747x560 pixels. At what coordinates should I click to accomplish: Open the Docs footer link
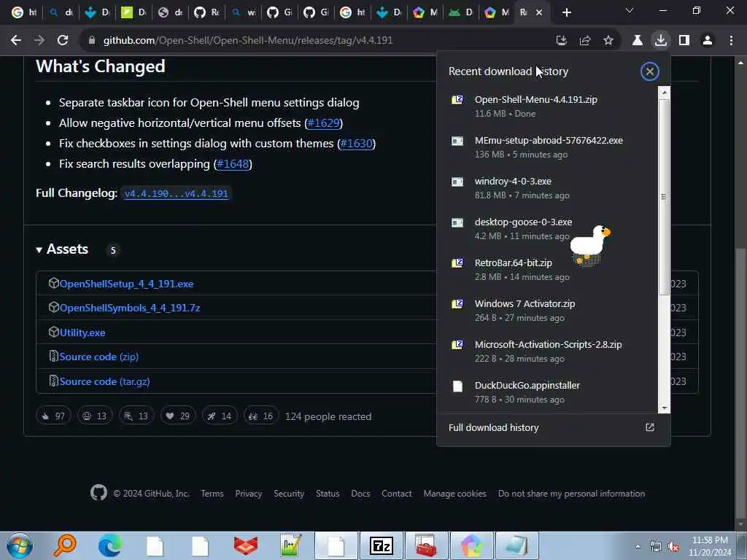point(360,494)
